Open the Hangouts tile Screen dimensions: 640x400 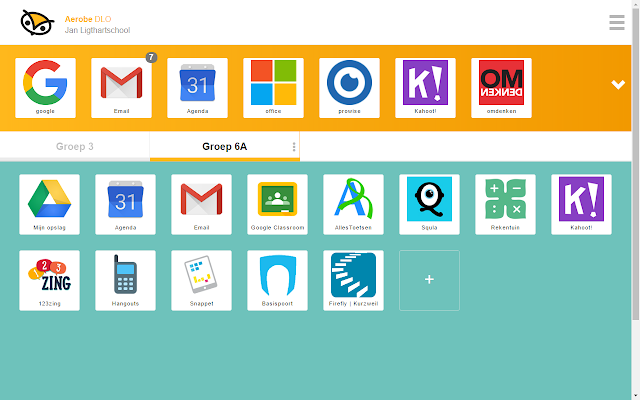coord(125,280)
